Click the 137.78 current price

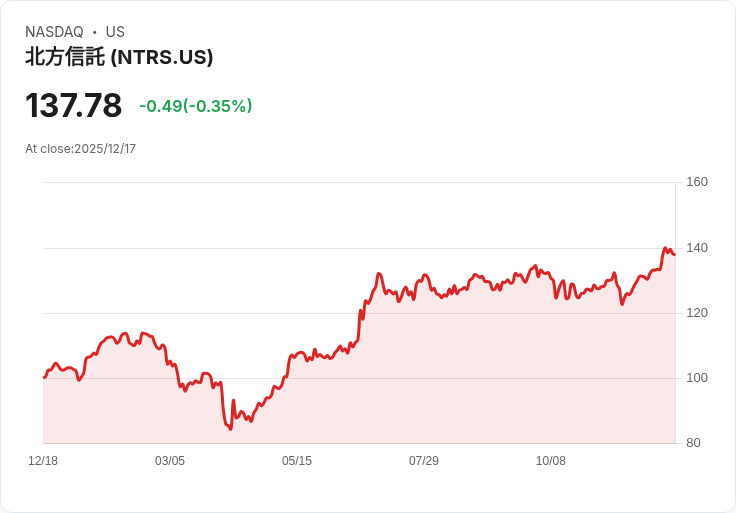pos(73,105)
